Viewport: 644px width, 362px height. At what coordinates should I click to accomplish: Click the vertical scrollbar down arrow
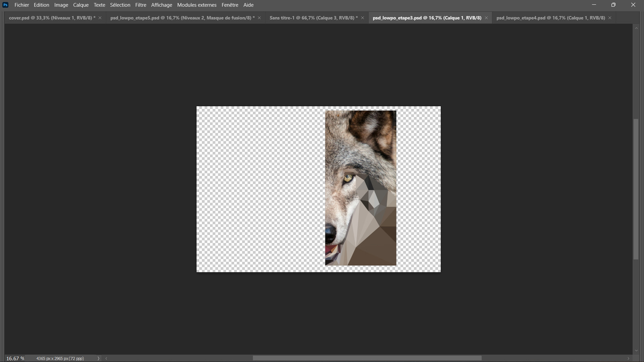coord(636,351)
